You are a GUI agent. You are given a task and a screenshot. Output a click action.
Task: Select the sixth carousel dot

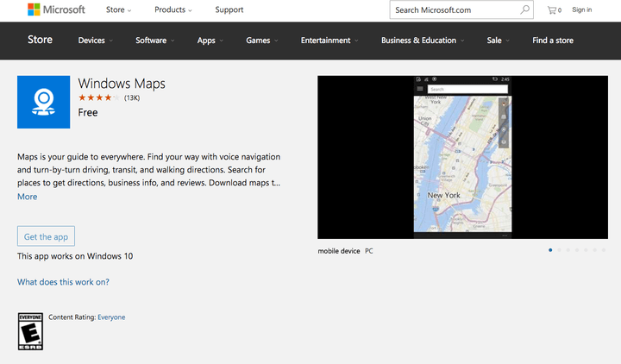(595, 250)
